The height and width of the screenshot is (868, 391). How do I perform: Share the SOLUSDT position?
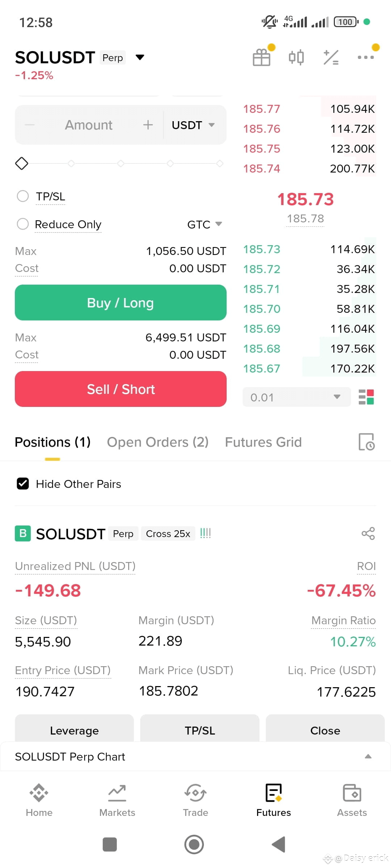click(x=368, y=533)
